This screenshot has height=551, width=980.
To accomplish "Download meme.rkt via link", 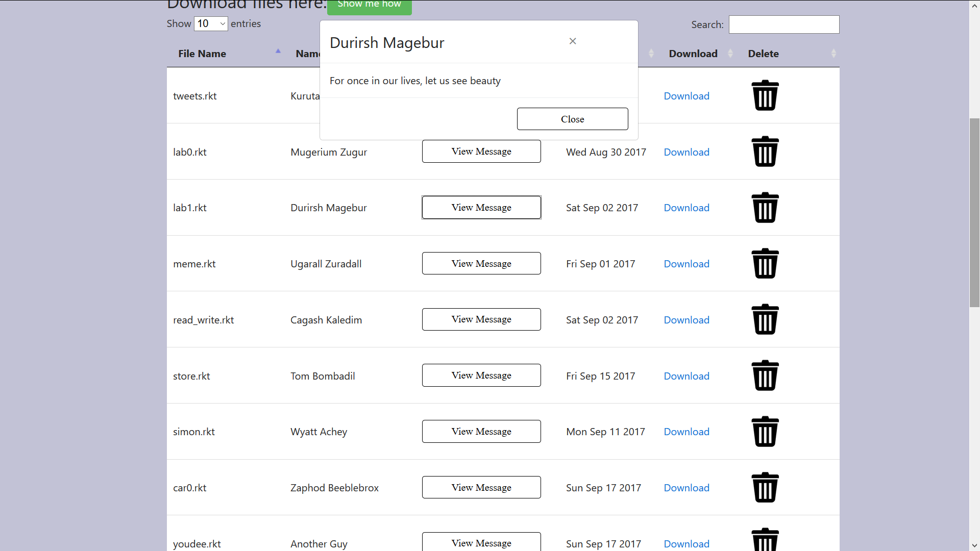I will coord(686,264).
